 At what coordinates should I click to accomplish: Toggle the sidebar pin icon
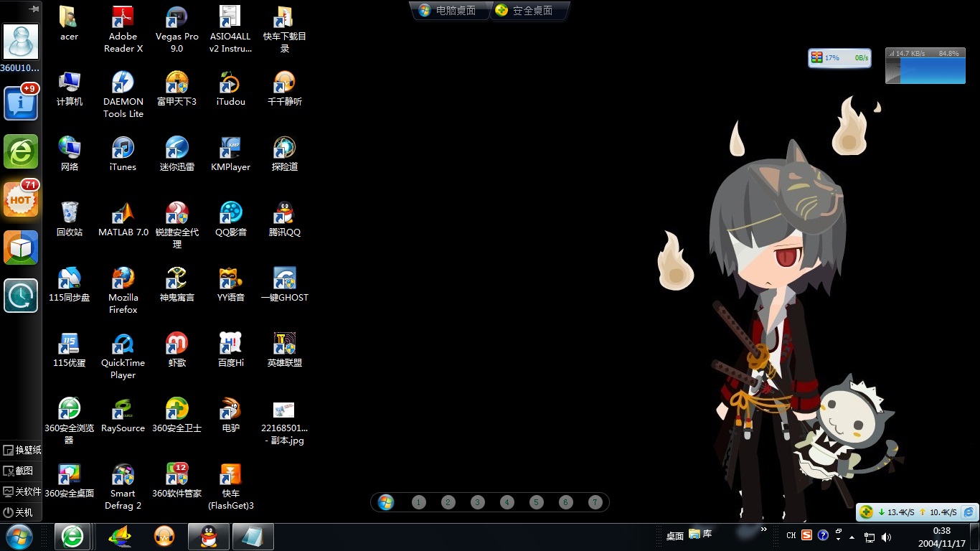tap(33, 9)
